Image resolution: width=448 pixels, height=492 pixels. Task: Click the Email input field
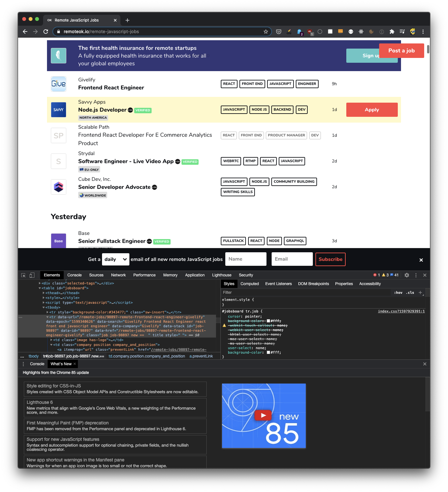coord(292,259)
